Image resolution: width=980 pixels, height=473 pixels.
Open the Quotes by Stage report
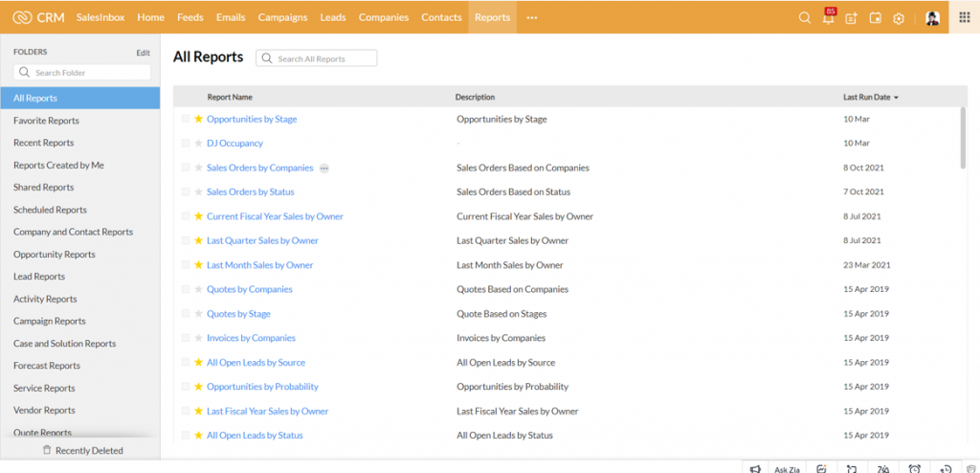pyautogui.click(x=238, y=314)
